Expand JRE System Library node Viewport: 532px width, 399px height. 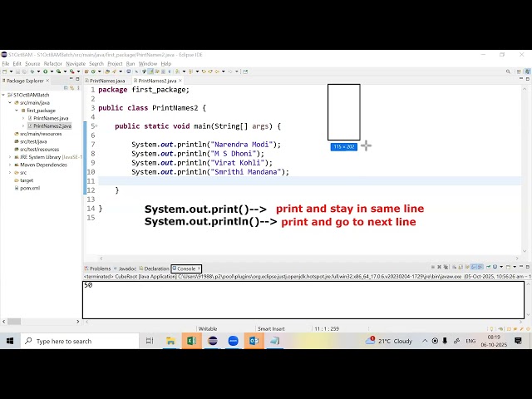(x=10, y=157)
